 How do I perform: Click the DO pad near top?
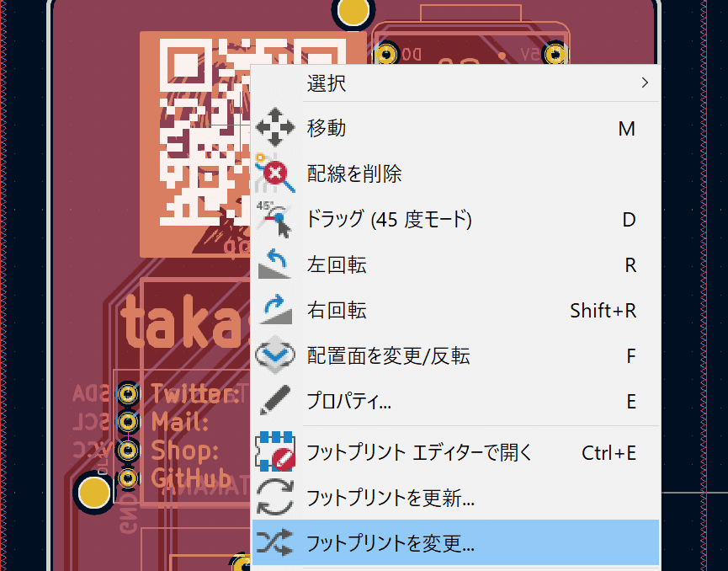[x=386, y=55]
